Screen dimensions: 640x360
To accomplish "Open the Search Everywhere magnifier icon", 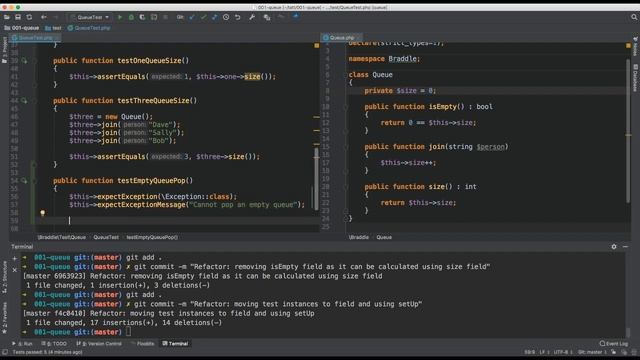I will (634, 17).
